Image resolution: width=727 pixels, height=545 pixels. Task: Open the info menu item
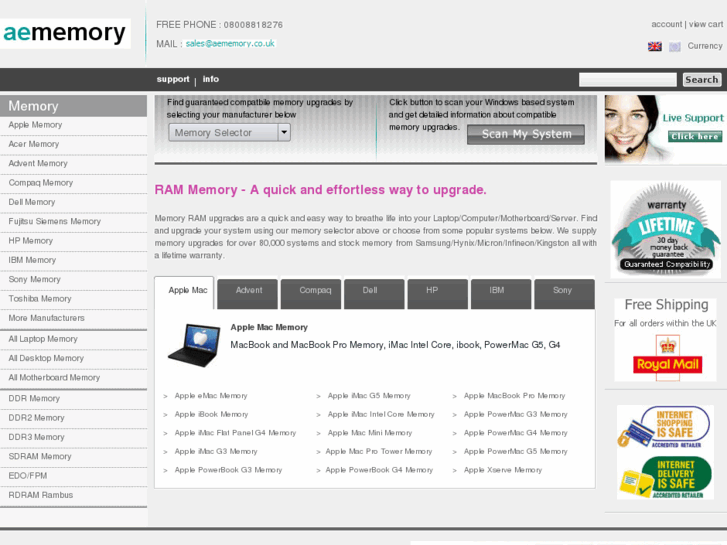click(x=210, y=79)
